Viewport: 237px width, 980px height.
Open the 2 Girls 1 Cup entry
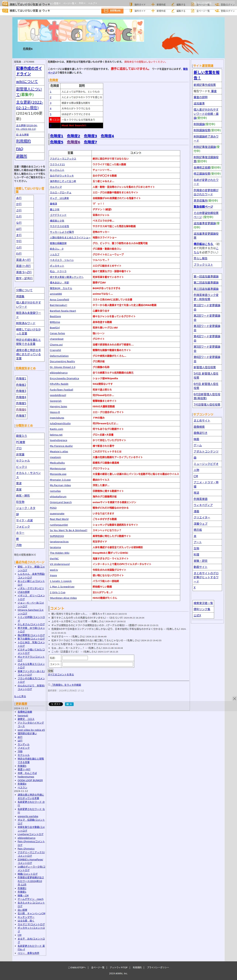[x=57, y=592]
